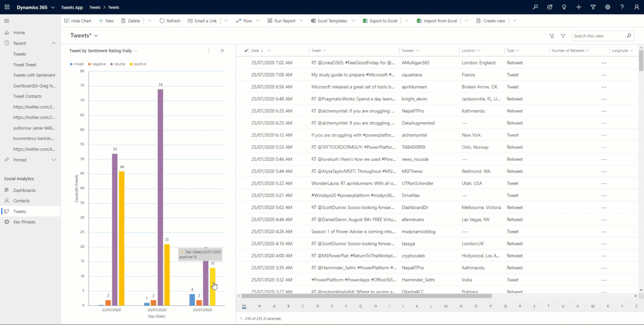
Task: Open the settings gear icon
Action: (608, 7)
